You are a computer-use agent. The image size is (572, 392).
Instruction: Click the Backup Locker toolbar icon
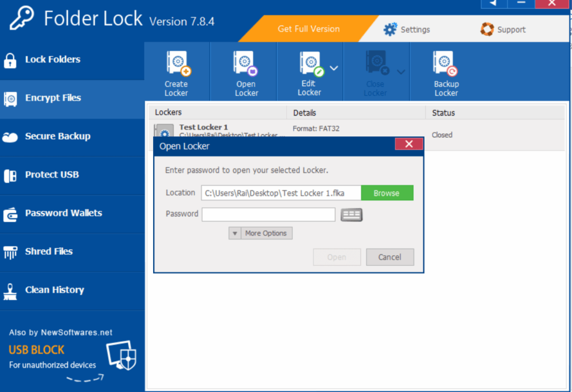coord(445,64)
